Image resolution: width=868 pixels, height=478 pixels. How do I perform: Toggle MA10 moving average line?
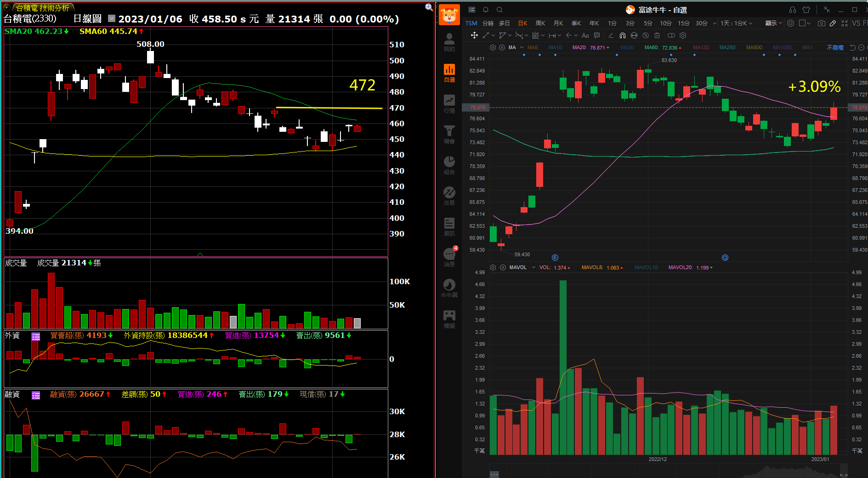click(x=556, y=47)
